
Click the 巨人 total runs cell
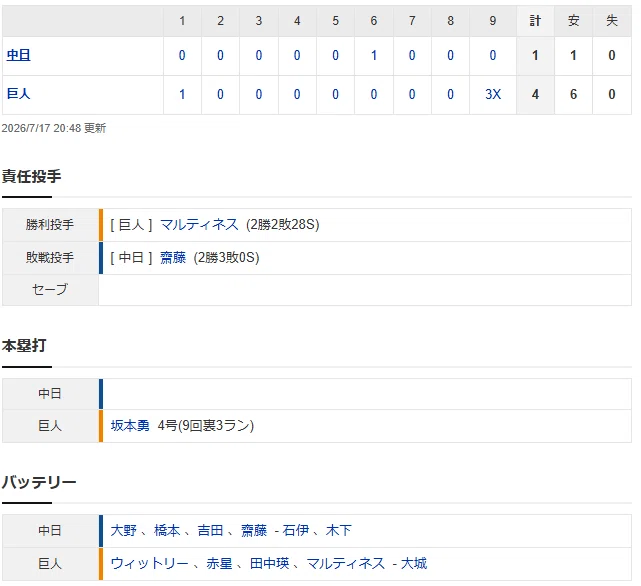tap(535, 94)
